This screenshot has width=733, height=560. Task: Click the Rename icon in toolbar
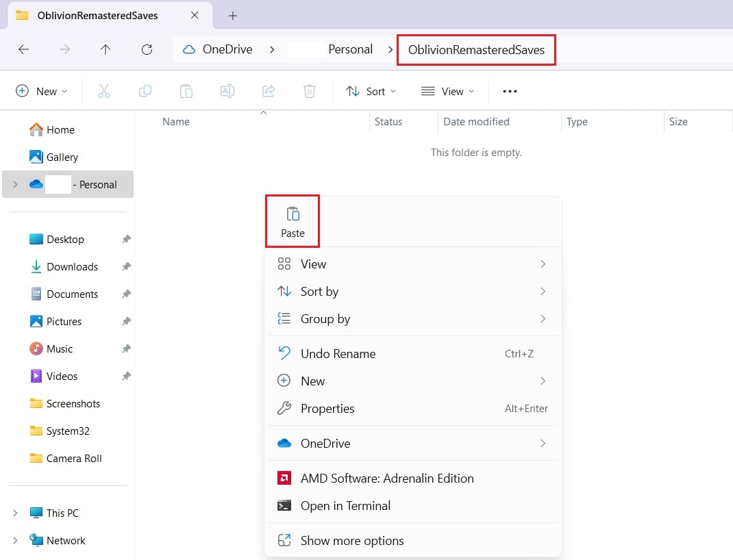tap(227, 91)
